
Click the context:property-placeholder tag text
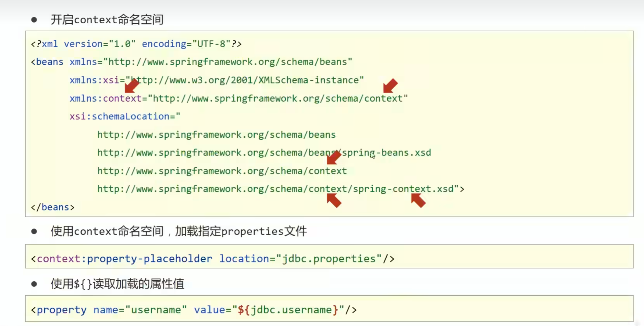[x=125, y=259]
